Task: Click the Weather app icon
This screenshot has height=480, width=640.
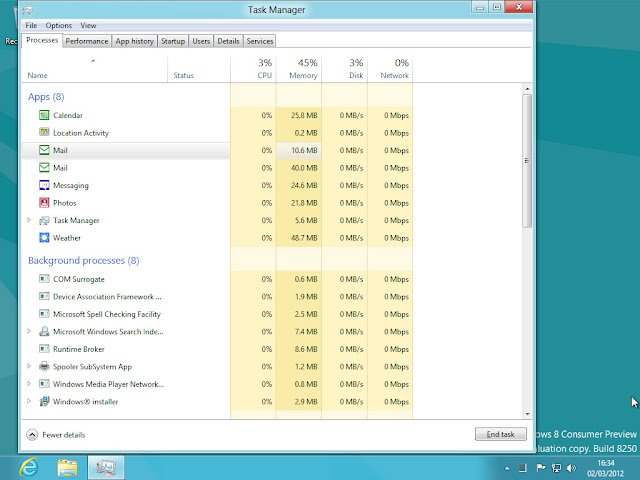Action: tap(44, 238)
